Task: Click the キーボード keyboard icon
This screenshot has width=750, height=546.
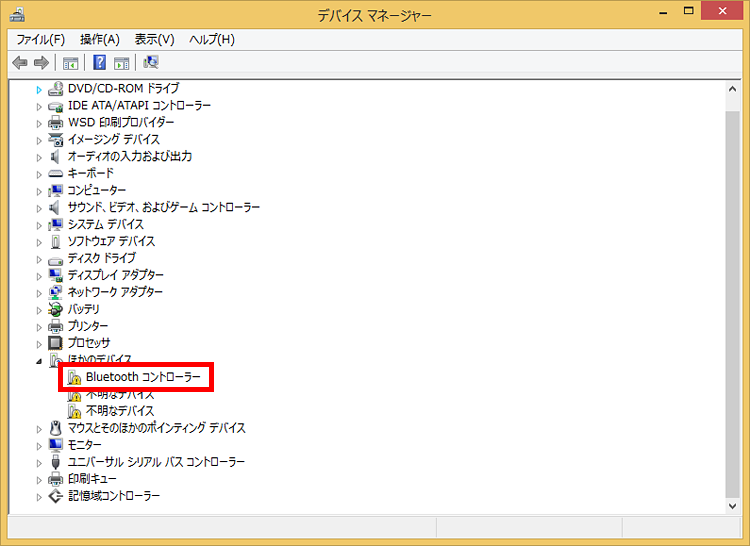Action: coord(55,174)
